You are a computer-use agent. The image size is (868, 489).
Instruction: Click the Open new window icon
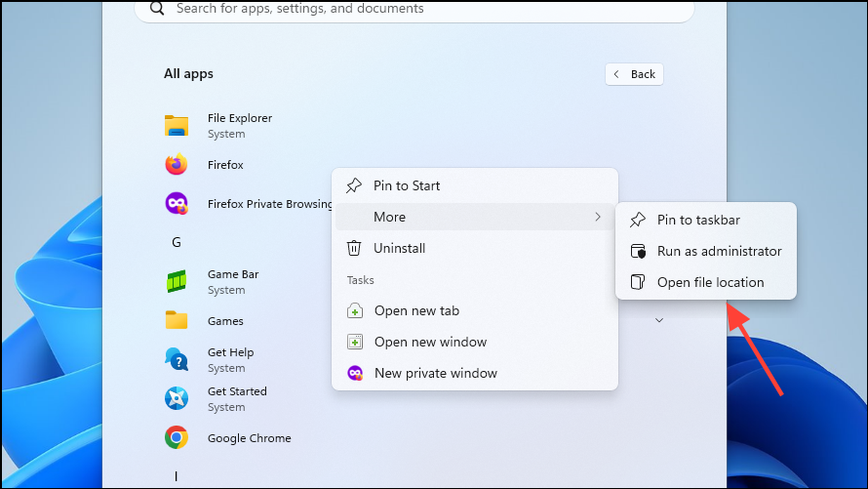(355, 342)
